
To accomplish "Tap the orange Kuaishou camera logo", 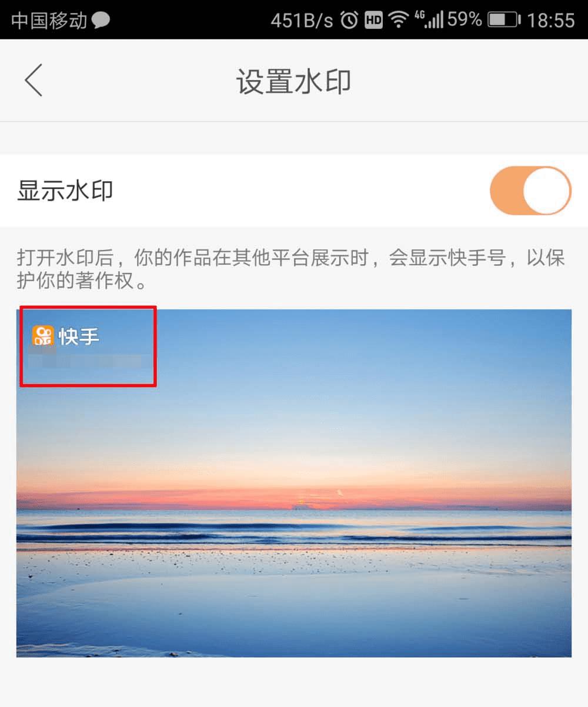I will (x=43, y=336).
